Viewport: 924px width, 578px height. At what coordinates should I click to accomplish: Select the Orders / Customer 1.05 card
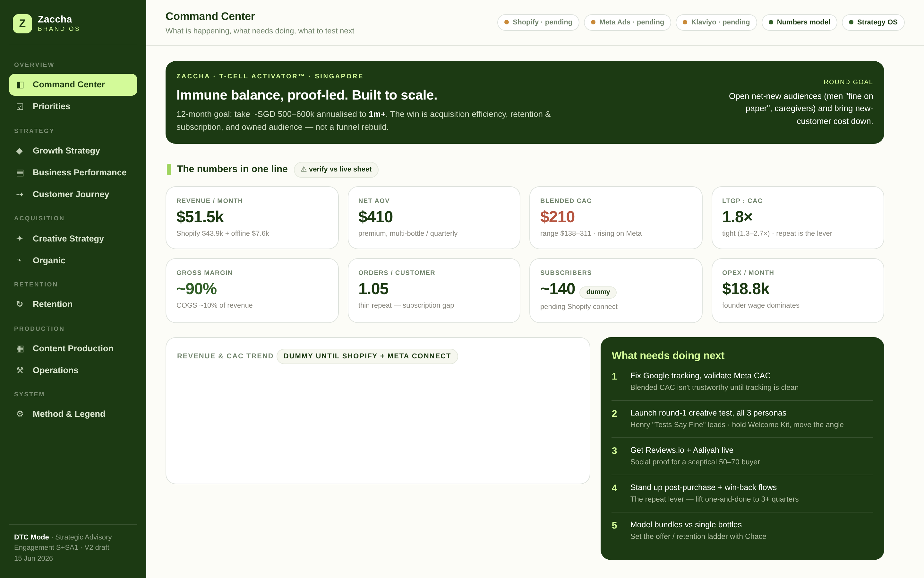[434, 291]
